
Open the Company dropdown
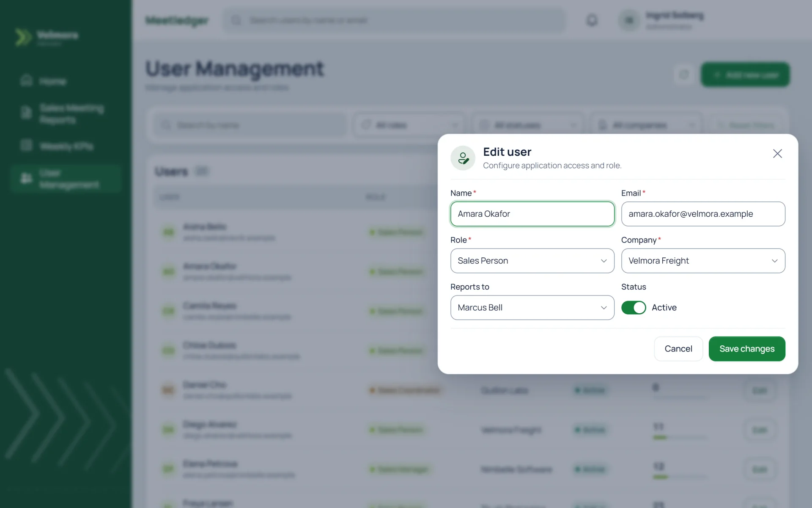click(703, 261)
